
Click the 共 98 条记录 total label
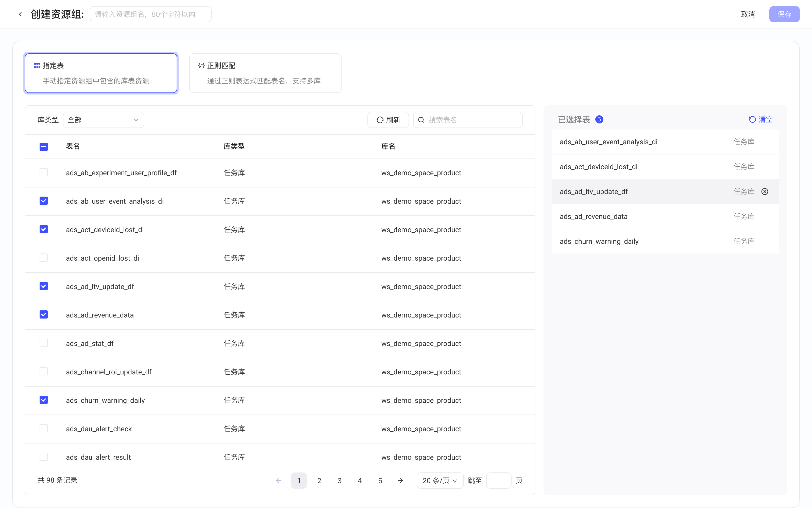pyautogui.click(x=57, y=480)
